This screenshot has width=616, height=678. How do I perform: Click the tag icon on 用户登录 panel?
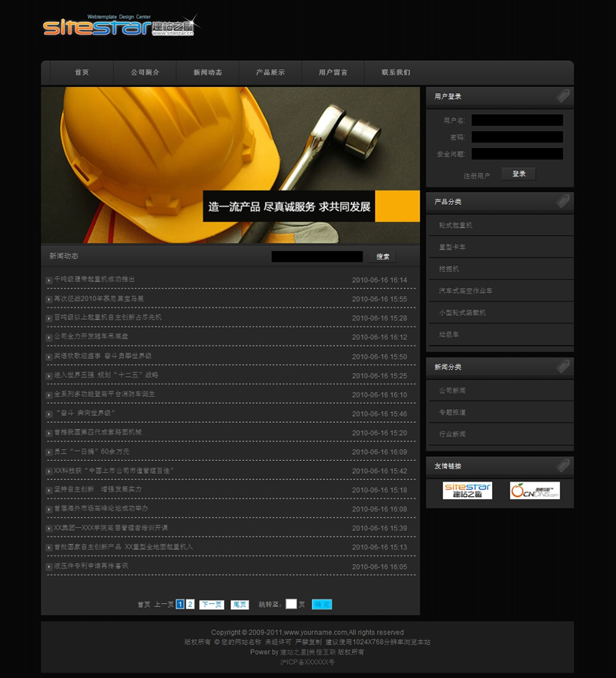pyautogui.click(x=563, y=96)
